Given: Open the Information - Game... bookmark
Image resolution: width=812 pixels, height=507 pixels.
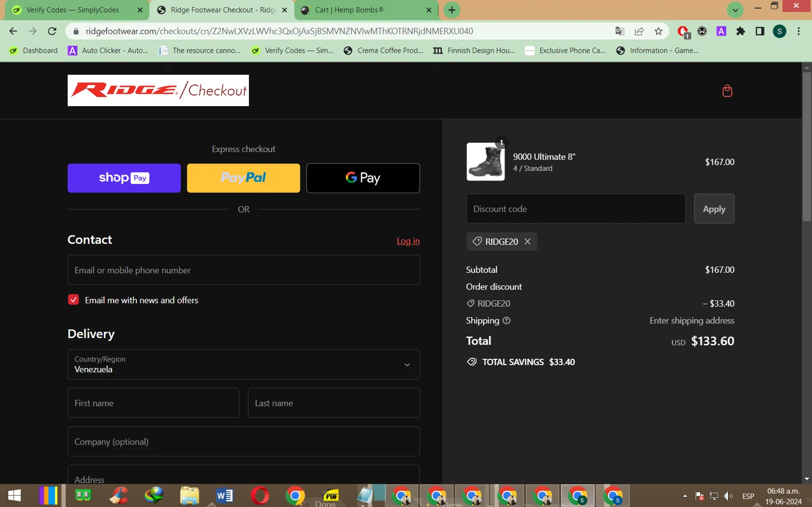Looking at the screenshot, I should [x=657, y=50].
